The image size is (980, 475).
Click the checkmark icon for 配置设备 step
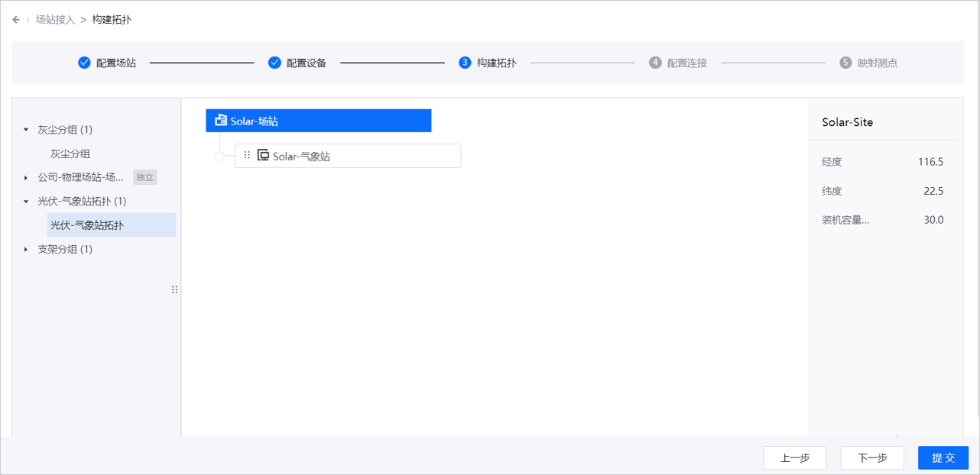pos(274,63)
